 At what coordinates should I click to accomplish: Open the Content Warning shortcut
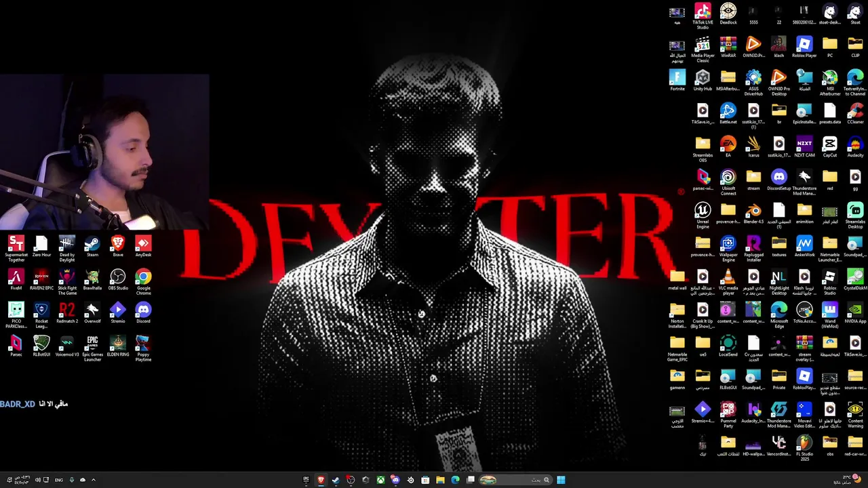(855, 415)
